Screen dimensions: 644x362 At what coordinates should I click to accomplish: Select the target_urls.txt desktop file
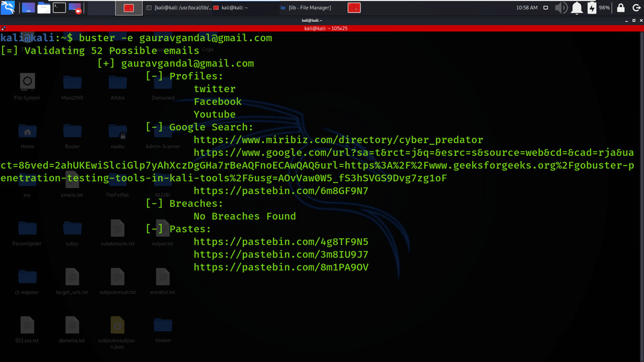tap(72, 281)
